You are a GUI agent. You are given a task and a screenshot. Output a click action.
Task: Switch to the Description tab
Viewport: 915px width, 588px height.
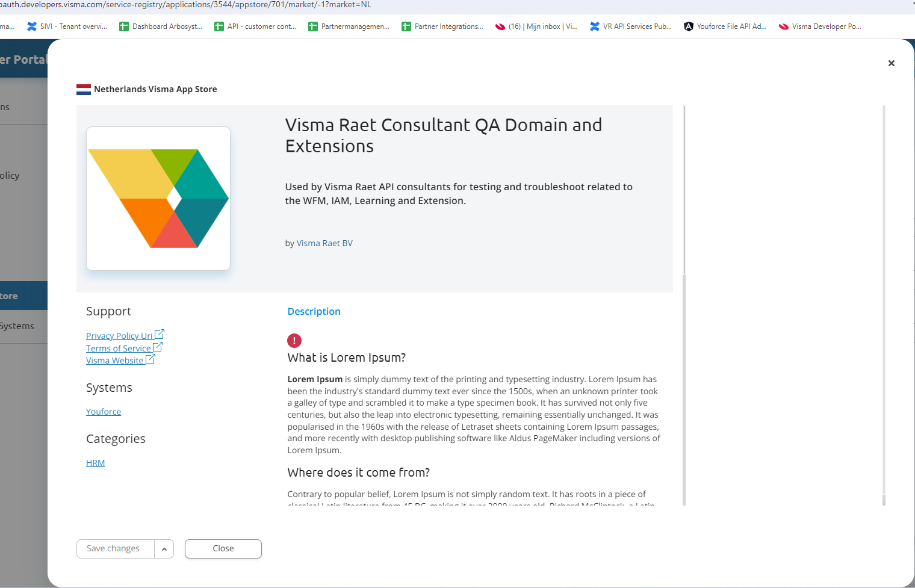coord(314,311)
